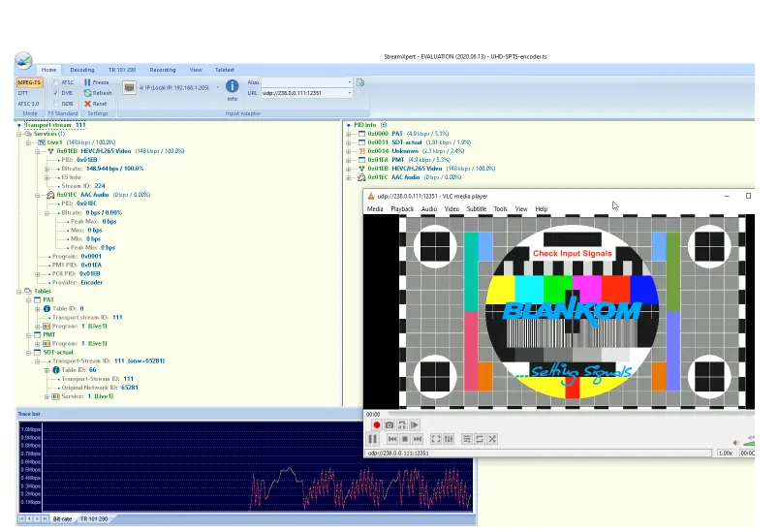The width and height of the screenshot is (779, 532).
Task: Open VLC Playback menu
Action: coord(402,209)
